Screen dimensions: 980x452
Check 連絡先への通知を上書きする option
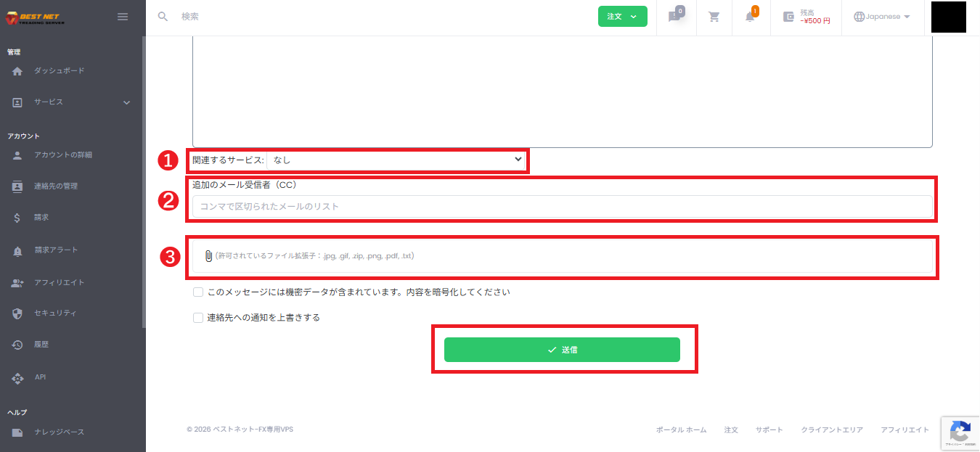(x=197, y=317)
